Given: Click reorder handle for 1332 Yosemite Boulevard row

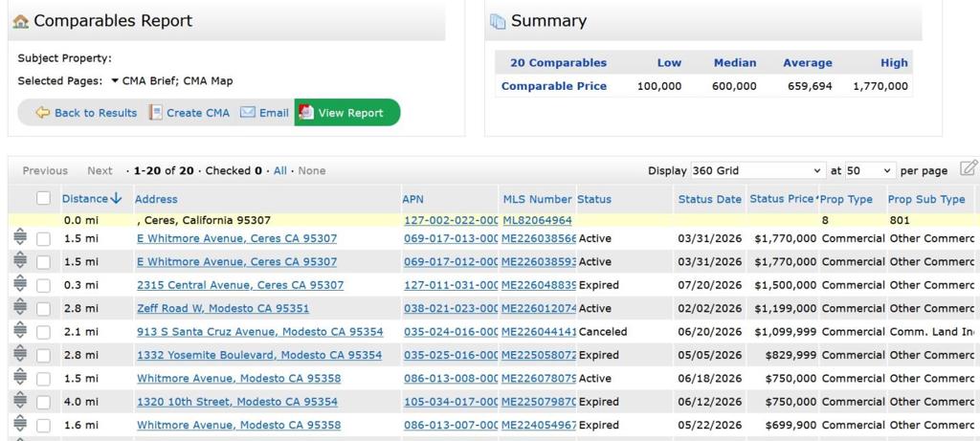Looking at the screenshot, I should pos(20,354).
